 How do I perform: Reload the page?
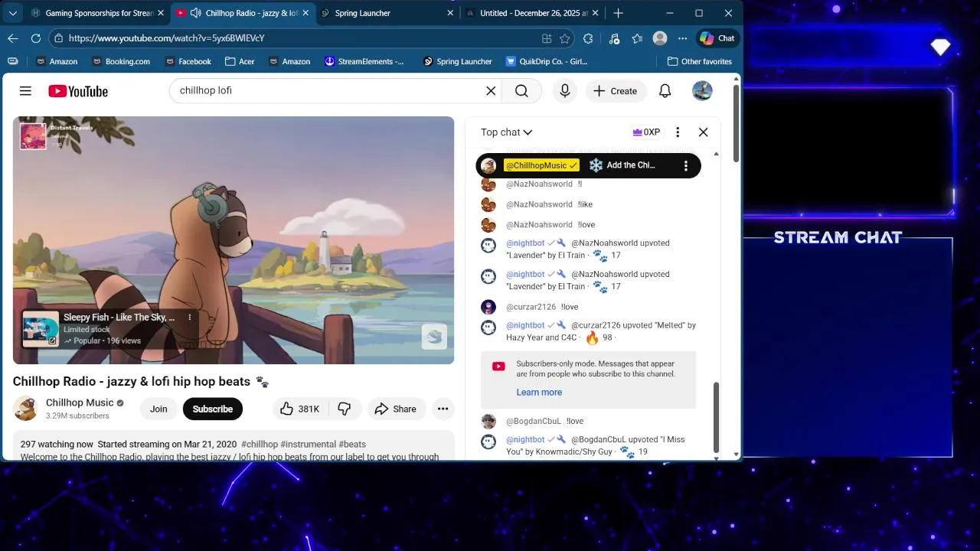tap(36, 38)
